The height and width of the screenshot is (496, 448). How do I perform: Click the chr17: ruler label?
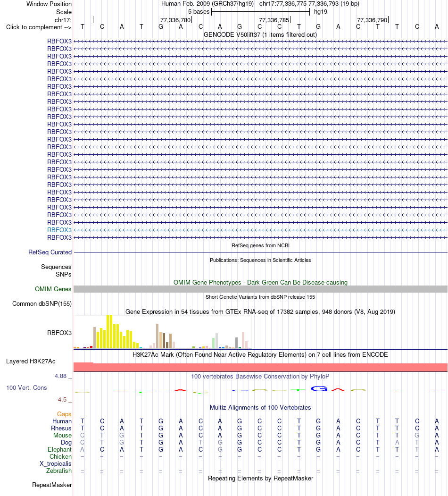point(63,20)
